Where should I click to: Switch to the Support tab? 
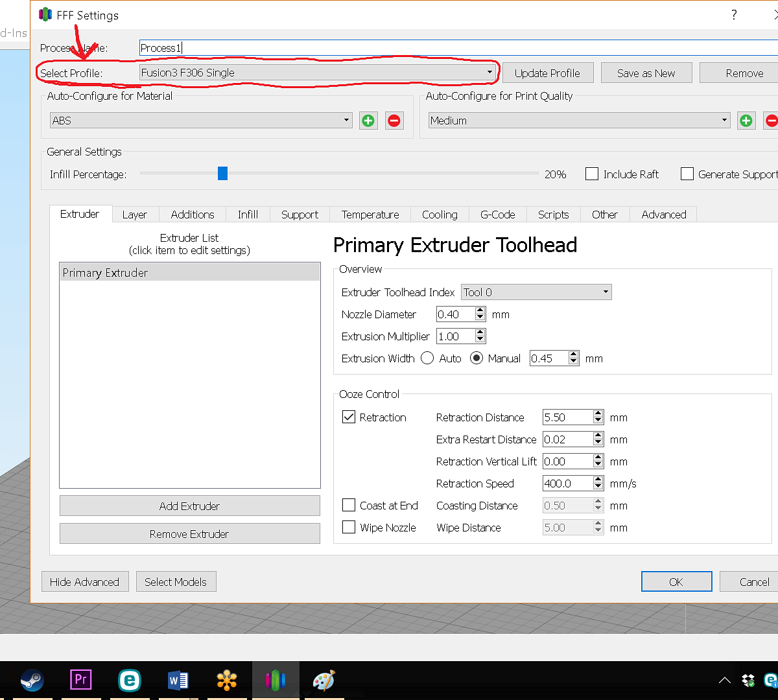[x=300, y=215]
